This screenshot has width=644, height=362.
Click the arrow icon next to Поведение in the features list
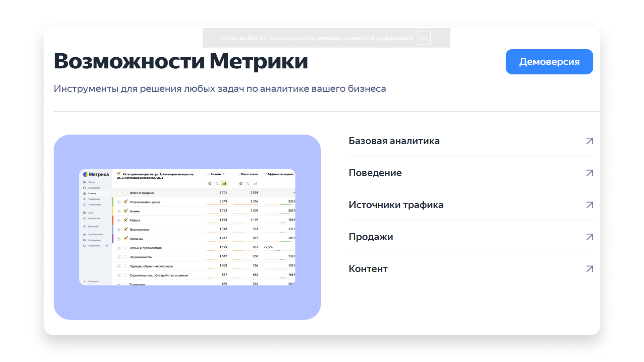(x=589, y=173)
